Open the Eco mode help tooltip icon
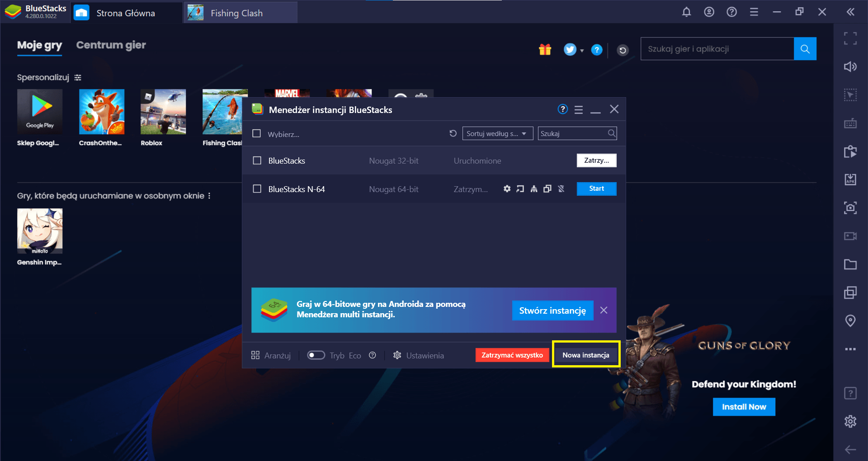Image resolution: width=868 pixels, height=461 pixels. click(x=373, y=355)
